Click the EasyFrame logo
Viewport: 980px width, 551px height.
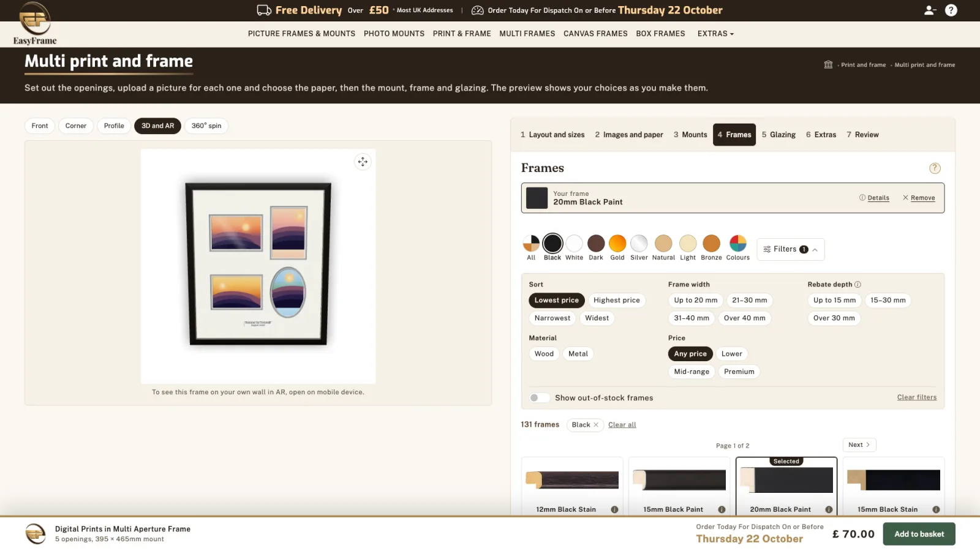click(35, 24)
